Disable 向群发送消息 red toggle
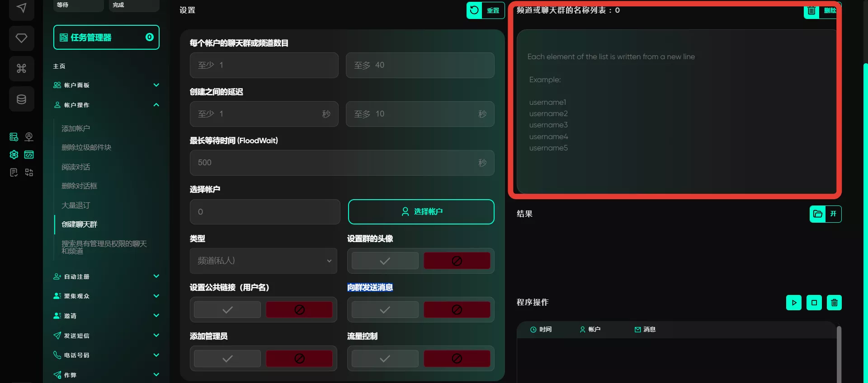 pos(457,310)
